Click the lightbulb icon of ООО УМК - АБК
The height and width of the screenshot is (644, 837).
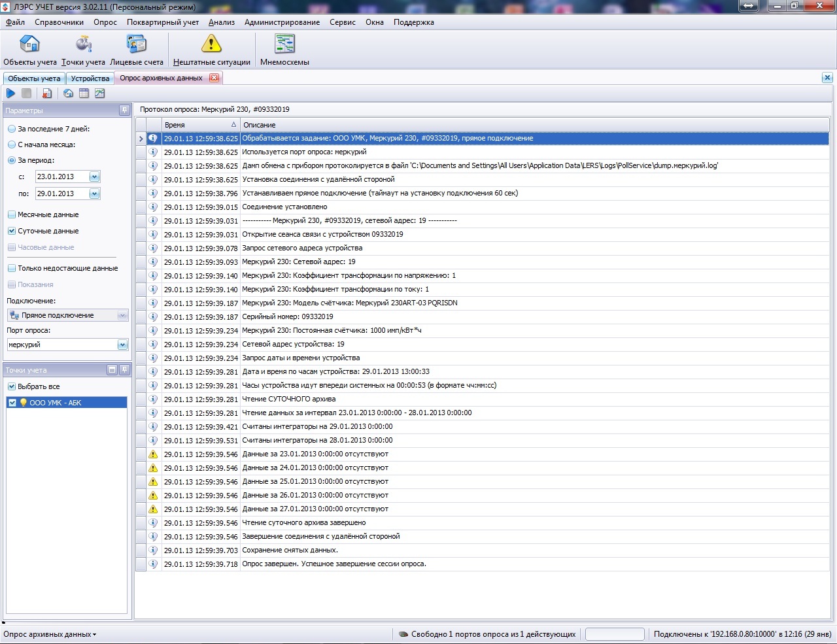24,403
